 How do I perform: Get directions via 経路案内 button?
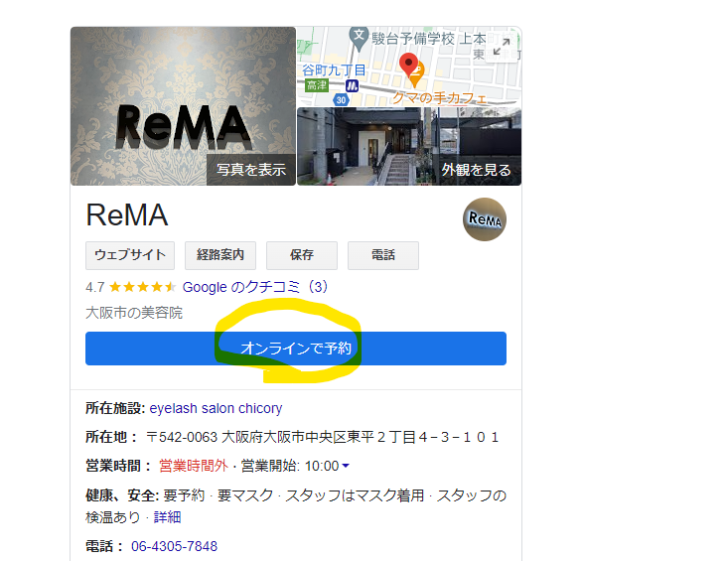[220, 255]
